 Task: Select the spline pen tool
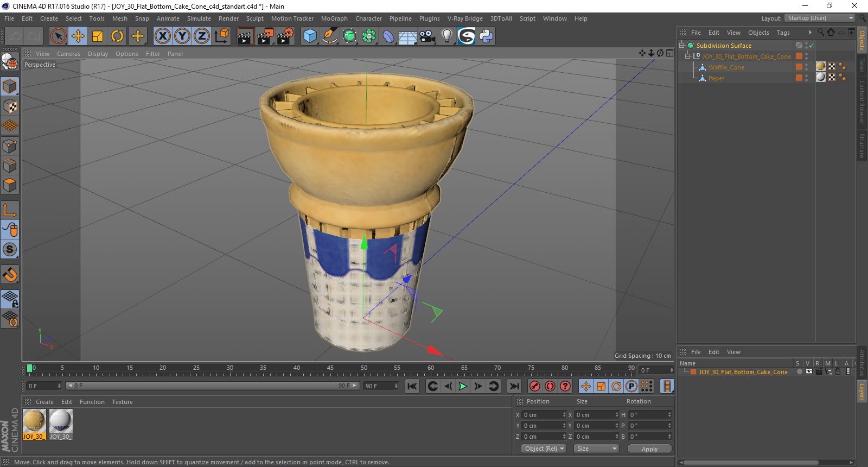329,36
